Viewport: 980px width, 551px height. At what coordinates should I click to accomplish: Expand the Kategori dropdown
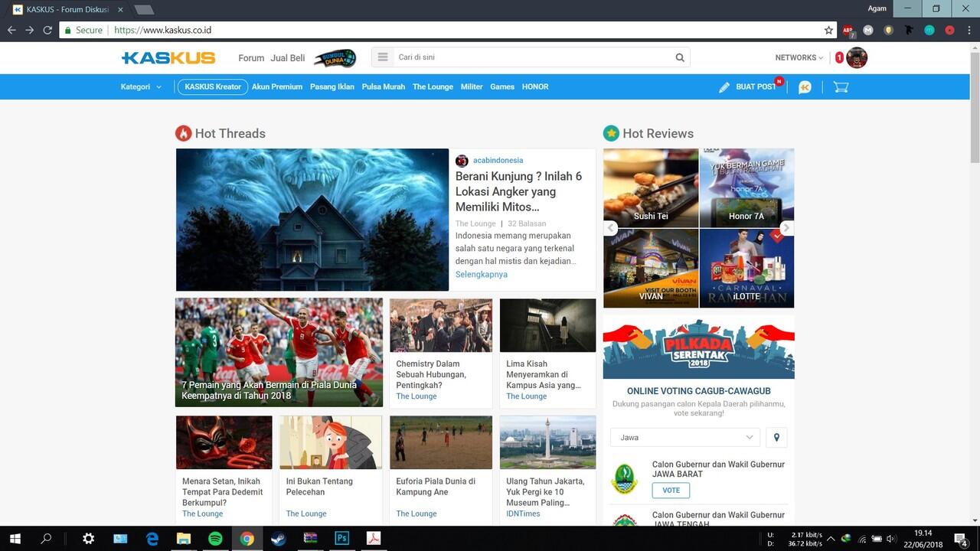tap(141, 87)
